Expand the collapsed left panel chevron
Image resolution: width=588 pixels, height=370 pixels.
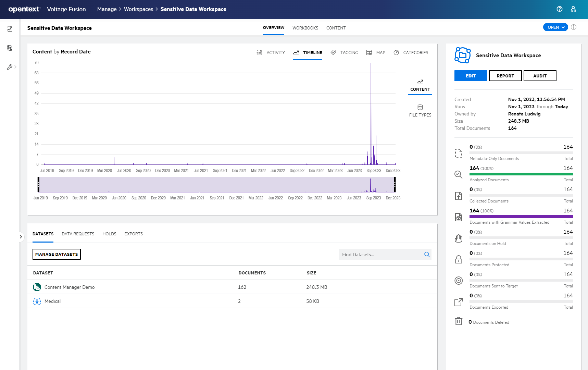pyautogui.click(x=21, y=237)
